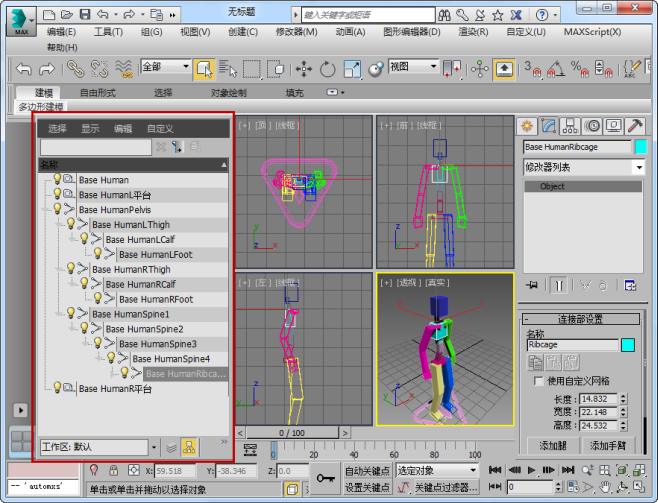Screen dimensions: 658x503
Task: Click the Bind to Space Warp icon
Action: (124, 69)
